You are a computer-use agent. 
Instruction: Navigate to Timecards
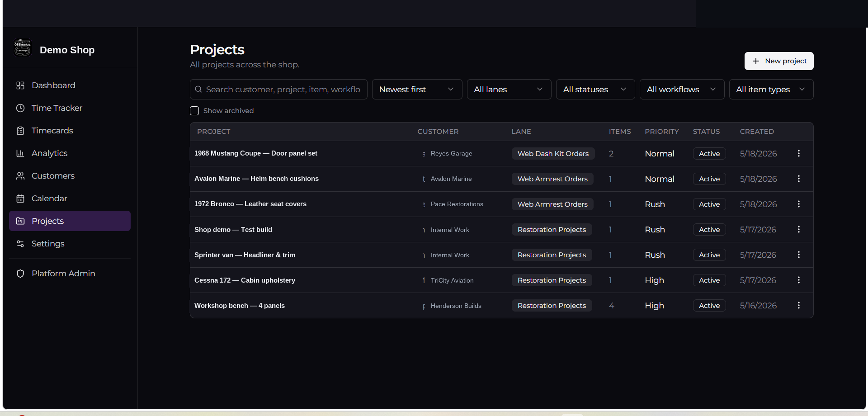(x=70, y=131)
